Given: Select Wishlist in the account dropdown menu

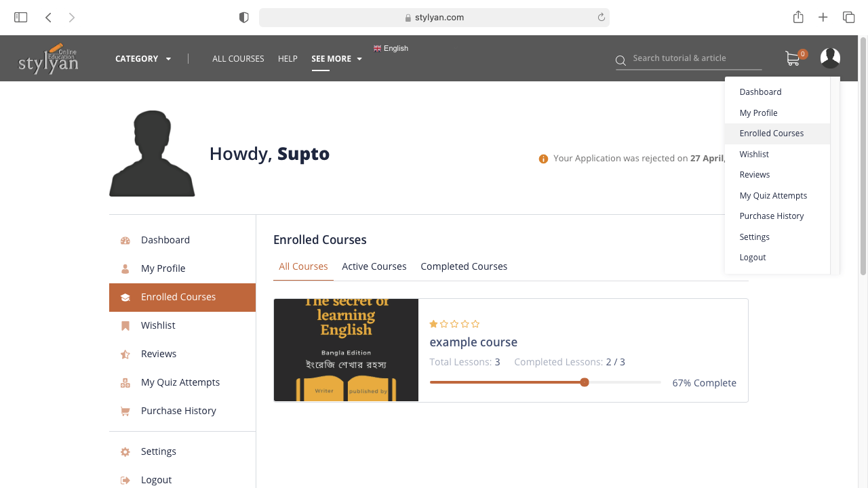Looking at the screenshot, I should click(777, 155).
